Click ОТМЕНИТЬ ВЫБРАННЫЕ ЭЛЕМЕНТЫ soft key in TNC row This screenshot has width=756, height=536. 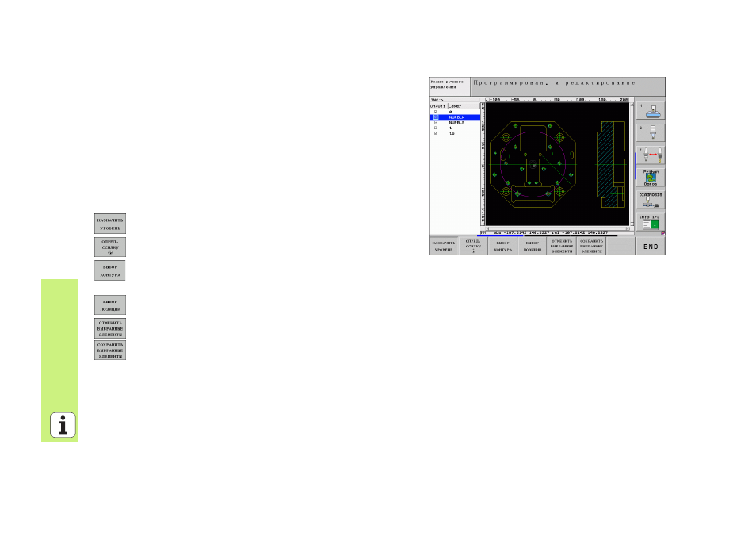point(562,246)
